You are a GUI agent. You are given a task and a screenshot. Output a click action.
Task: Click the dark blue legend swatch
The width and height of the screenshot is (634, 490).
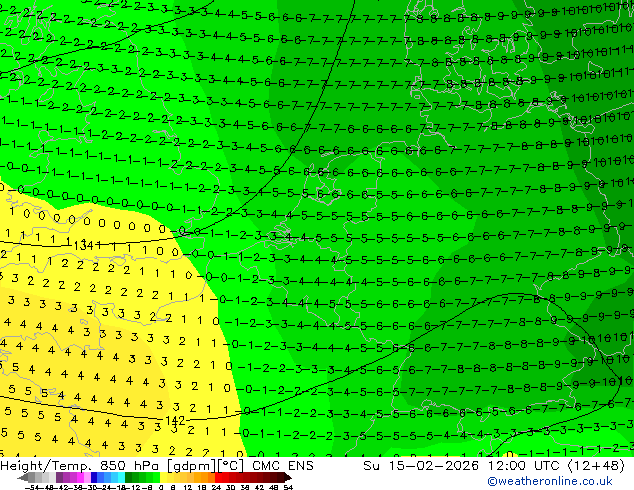(94, 477)
